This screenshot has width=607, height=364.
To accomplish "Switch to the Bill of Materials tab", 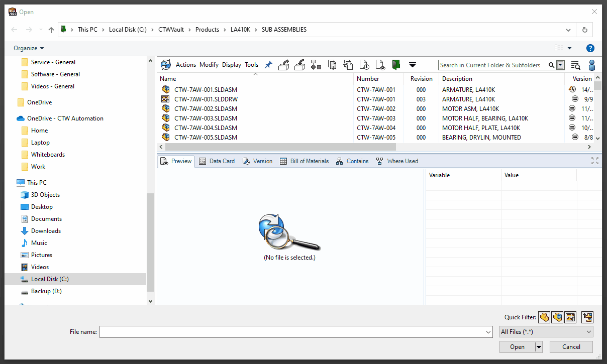I will (x=304, y=161).
